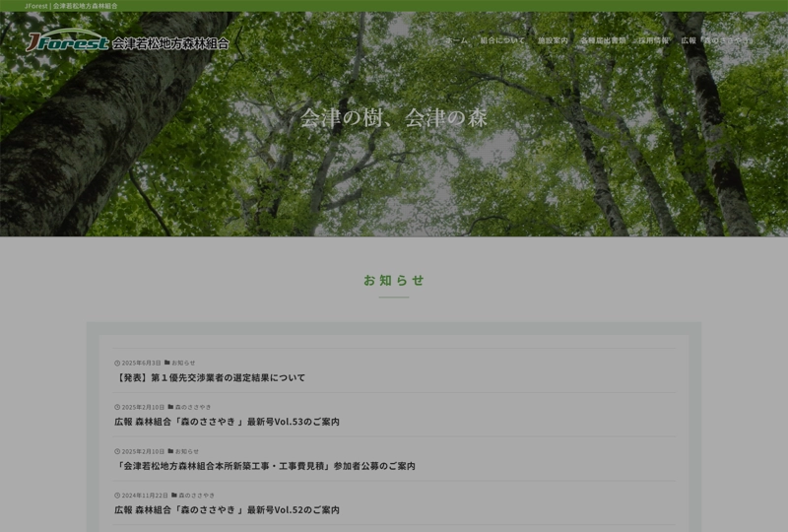This screenshot has height=532, width=788.
Task: Open 本所新築工事・工事費見積 参加者公募 article
Action: pyautogui.click(x=265, y=466)
